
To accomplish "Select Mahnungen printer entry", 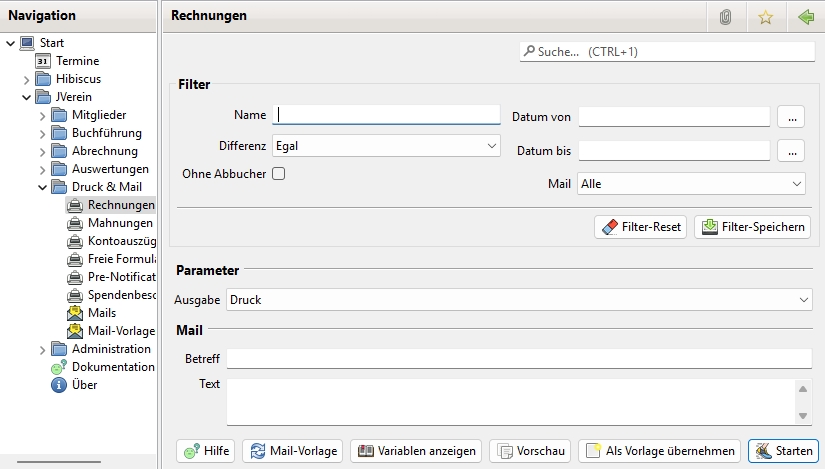I will (119, 223).
